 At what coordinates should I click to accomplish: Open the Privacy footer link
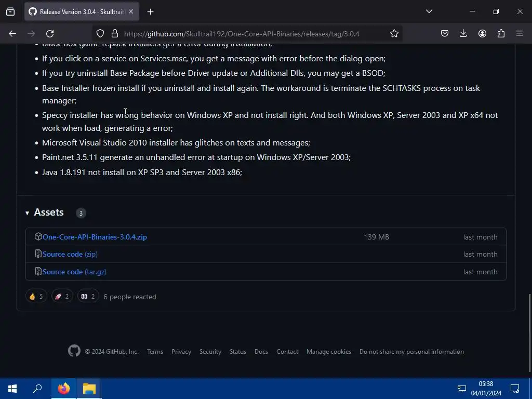(x=181, y=352)
